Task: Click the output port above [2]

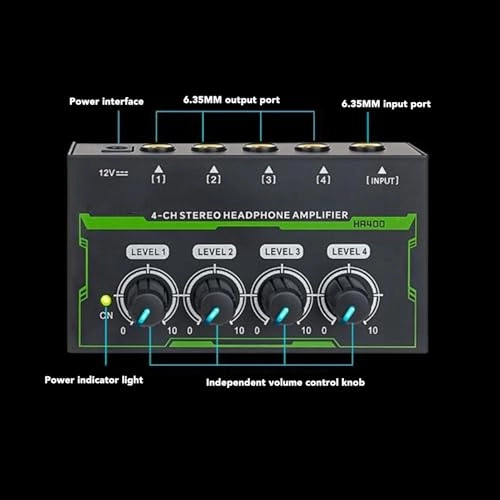Action: pyautogui.click(x=209, y=147)
